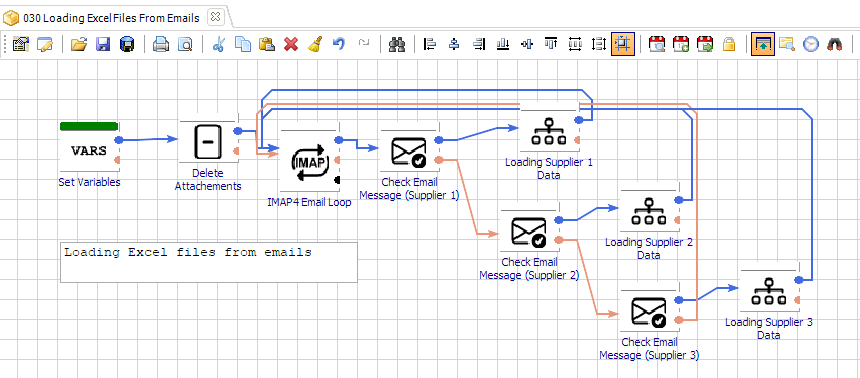Image resolution: width=860 pixels, height=378 pixels.
Task: Open print preview
Action: pyautogui.click(x=185, y=44)
